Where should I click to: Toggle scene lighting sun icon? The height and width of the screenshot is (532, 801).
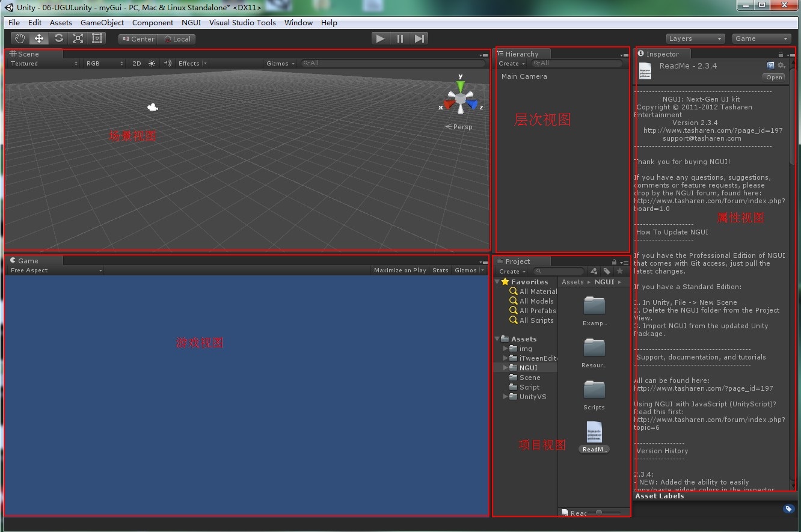coord(152,63)
